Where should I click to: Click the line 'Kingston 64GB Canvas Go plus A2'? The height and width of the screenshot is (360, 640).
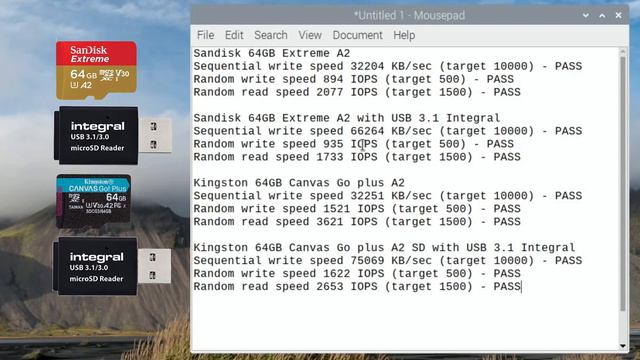[299, 183]
